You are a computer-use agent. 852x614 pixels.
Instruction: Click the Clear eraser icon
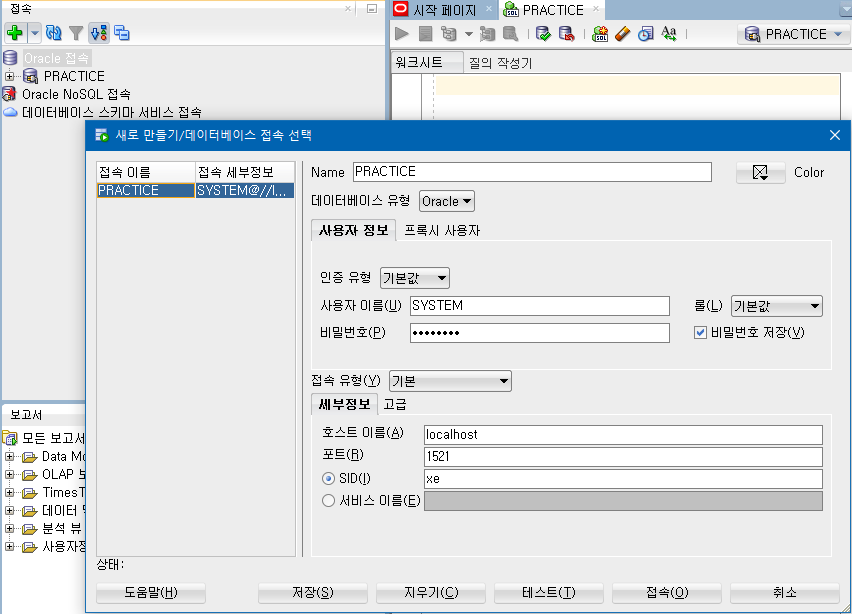pos(623,34)
